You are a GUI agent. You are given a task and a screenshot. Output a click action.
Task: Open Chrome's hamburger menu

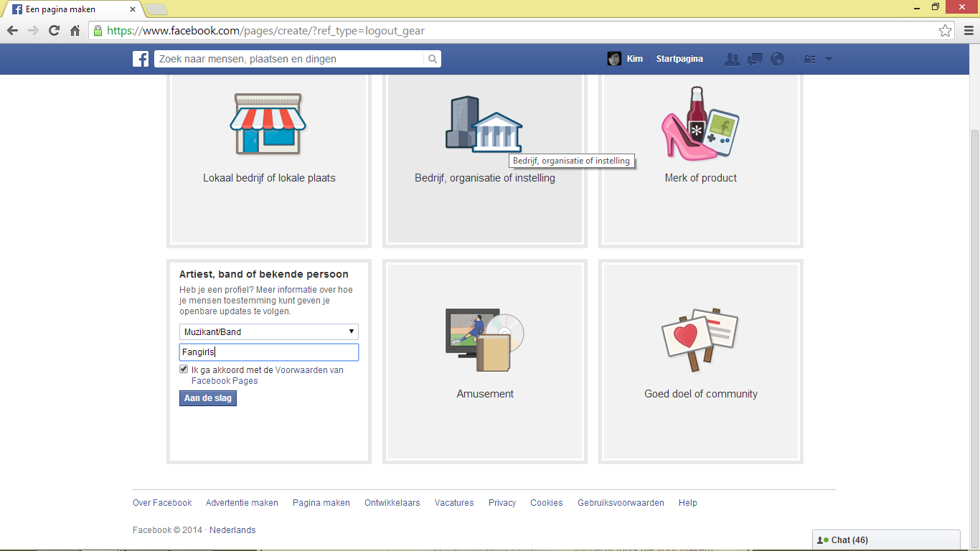coord(967,31)
